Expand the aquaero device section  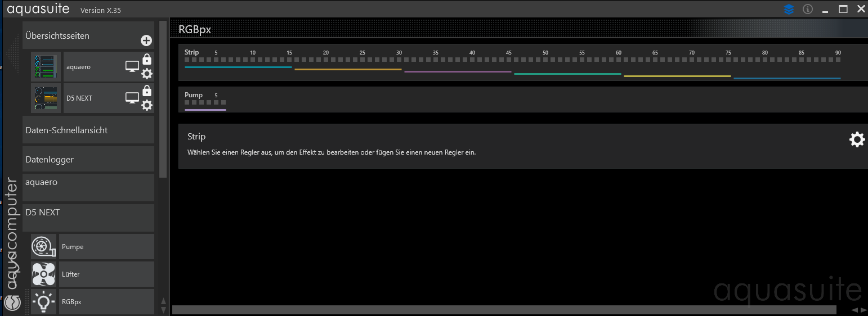(88, 187)
